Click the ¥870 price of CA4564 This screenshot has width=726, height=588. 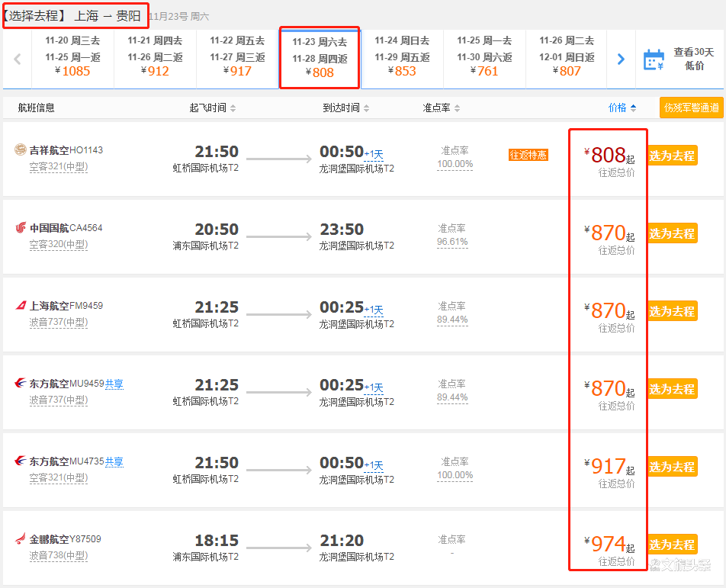coord(609,233)
